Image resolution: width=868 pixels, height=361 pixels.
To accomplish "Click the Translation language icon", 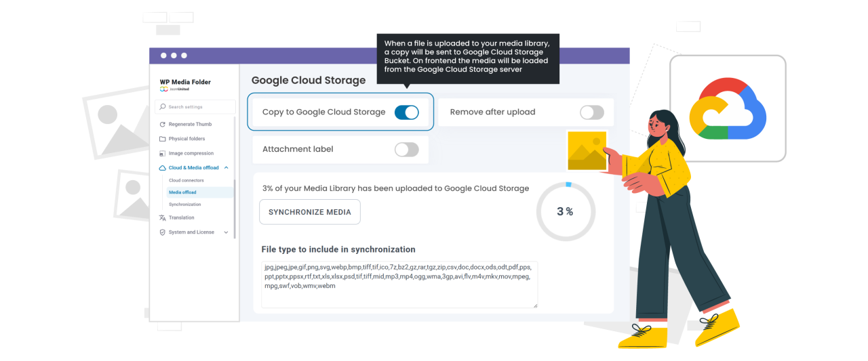I will 163,218.
